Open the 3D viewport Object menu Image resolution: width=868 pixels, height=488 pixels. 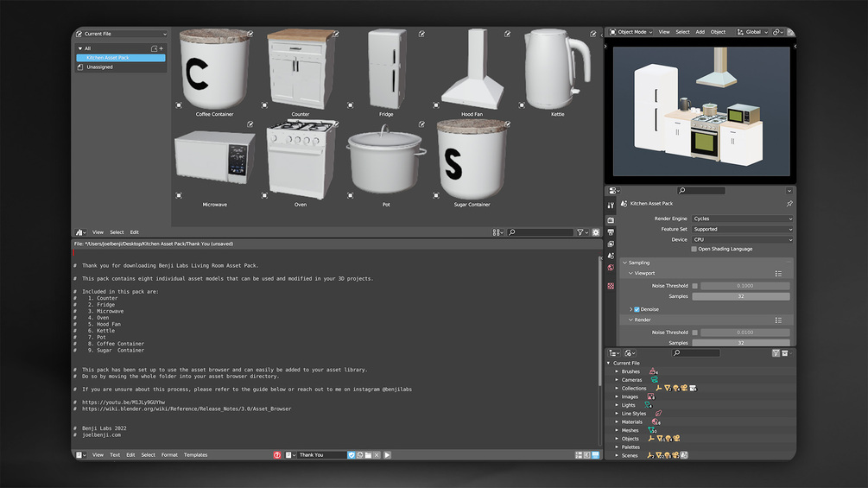click(x=718, y=32)
